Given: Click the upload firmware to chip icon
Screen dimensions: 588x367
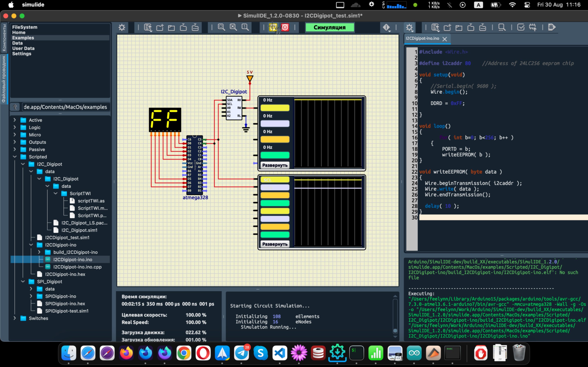Looking at the screenshot, I should 533,28.
